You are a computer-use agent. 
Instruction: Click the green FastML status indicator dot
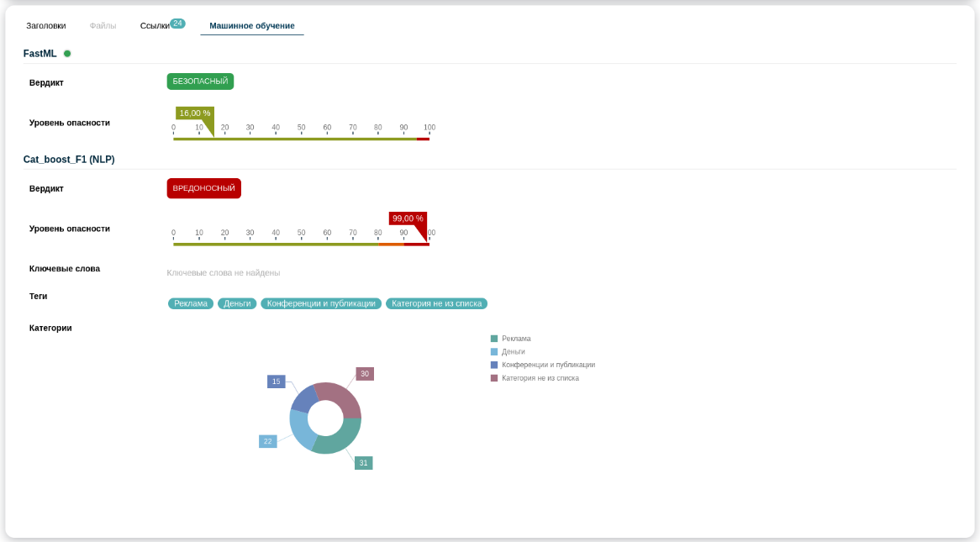pos(67,54)
